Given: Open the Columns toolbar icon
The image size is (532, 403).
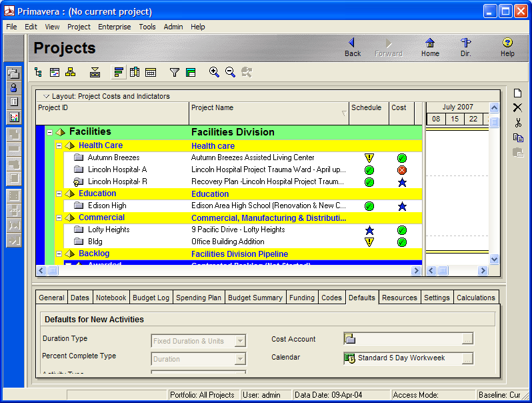Looking at the screenshot, I should tap(135, 72).
